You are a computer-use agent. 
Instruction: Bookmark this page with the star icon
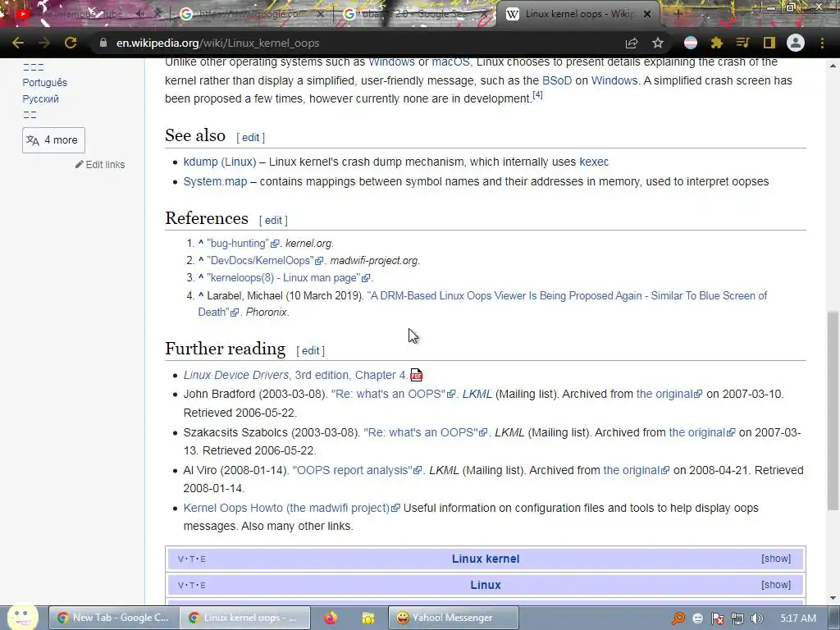click(x=658, y=43)
